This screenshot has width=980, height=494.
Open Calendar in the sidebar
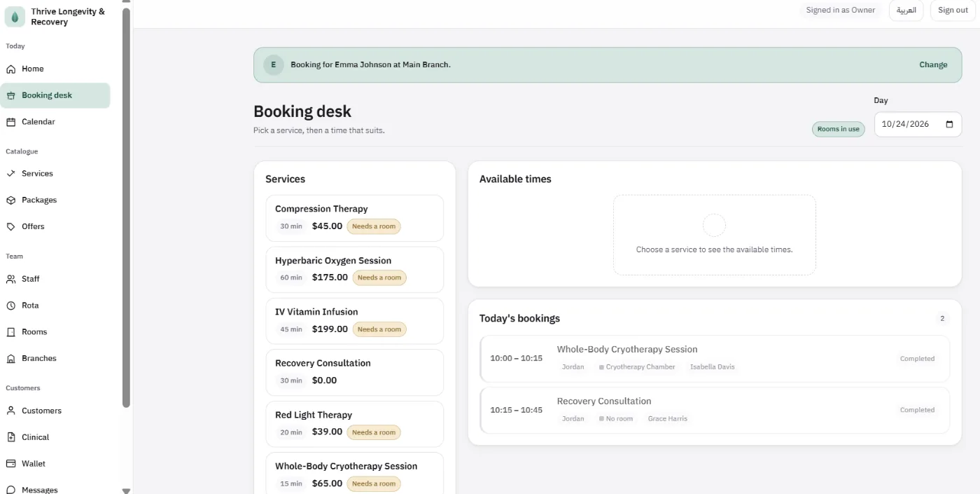tap(55, 122)
